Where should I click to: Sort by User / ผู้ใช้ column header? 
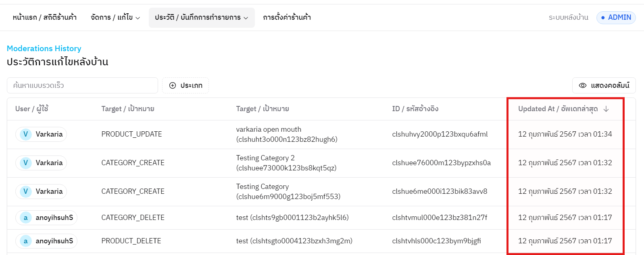[32, 109]
